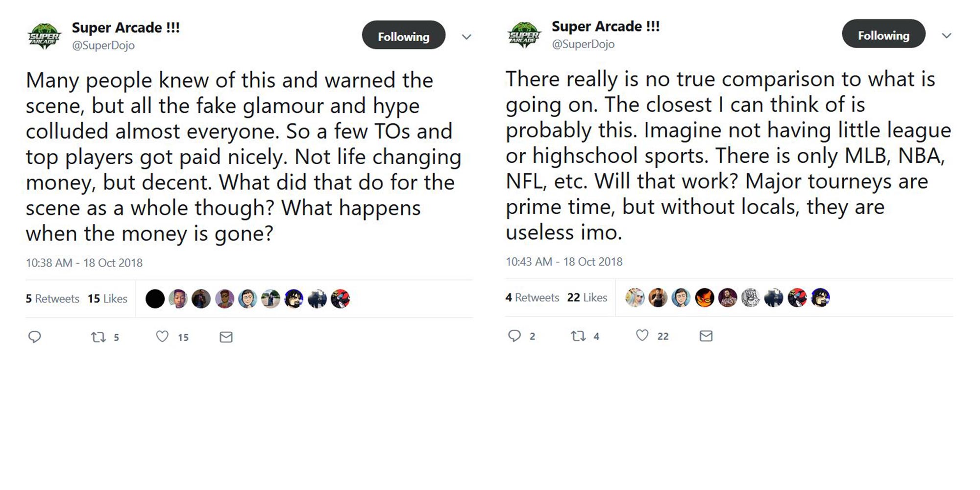Expand more options beside right Following button
This screenshot has height=490, width=980.
(947, 35)
